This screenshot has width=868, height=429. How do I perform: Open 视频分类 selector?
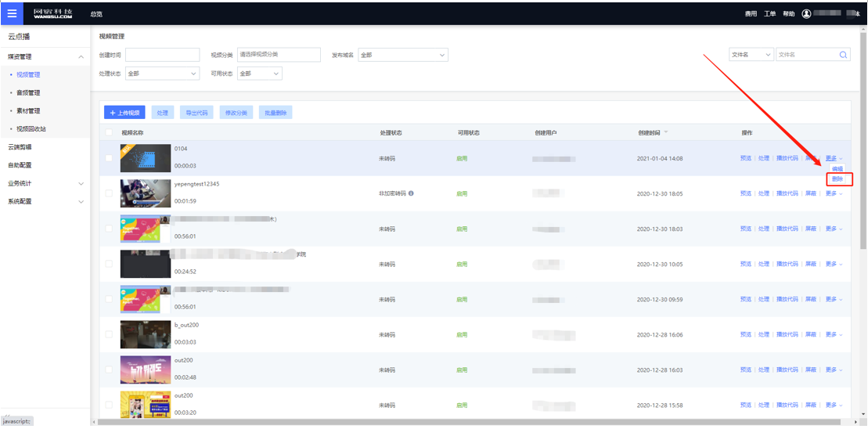point(279,55)
